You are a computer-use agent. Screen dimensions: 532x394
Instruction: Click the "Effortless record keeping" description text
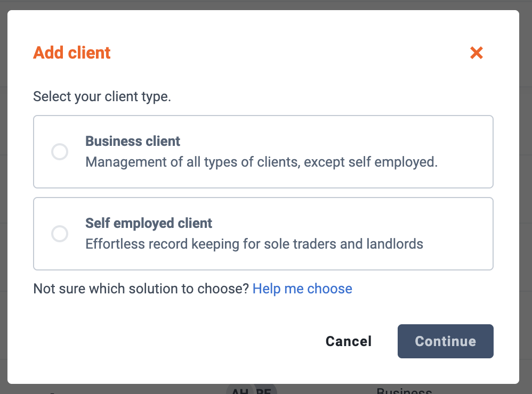click(254, 244)
